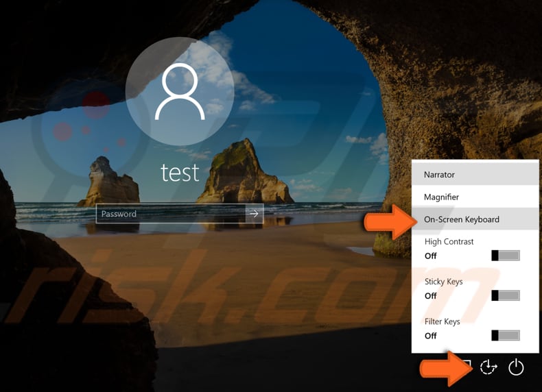Viewport: 542px width, 392px height.
Task: Toggle the Filter Keys switch
Action: (x=506, y=335)
